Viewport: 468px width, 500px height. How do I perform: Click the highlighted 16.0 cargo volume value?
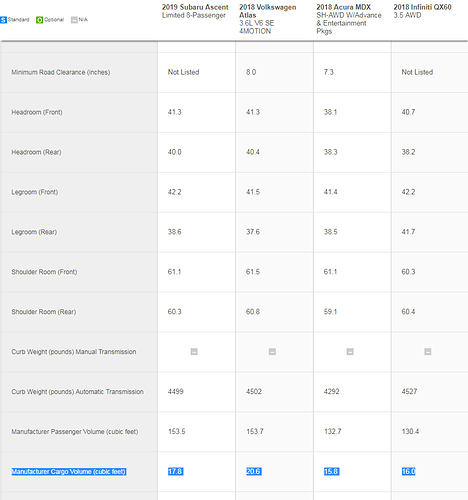(409, 472)
